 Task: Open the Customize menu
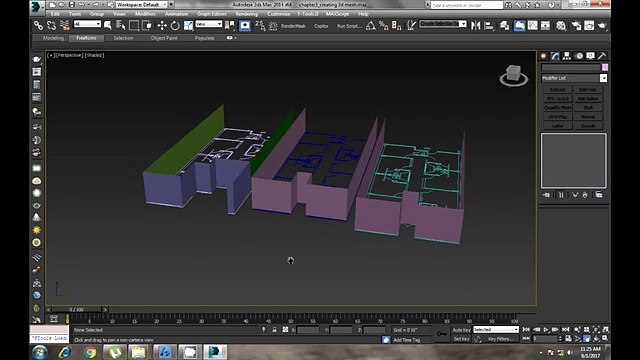[x=279, y=14]
